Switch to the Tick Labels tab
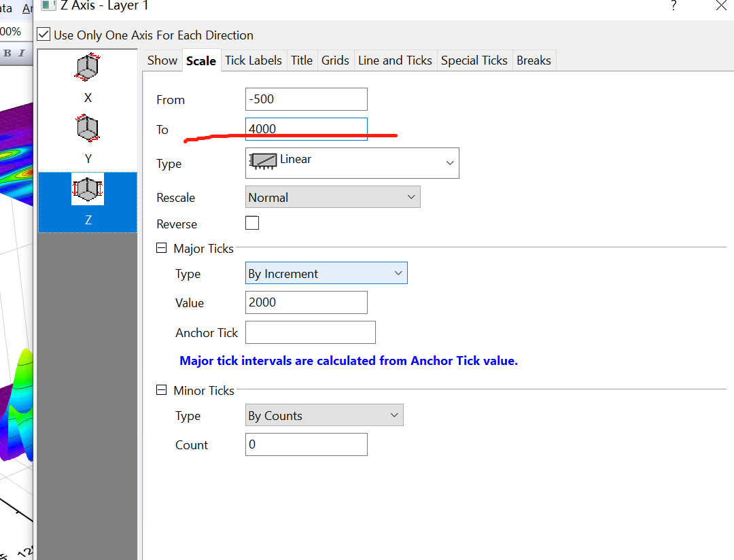This screenshot has width=734, height=560. 254,60
